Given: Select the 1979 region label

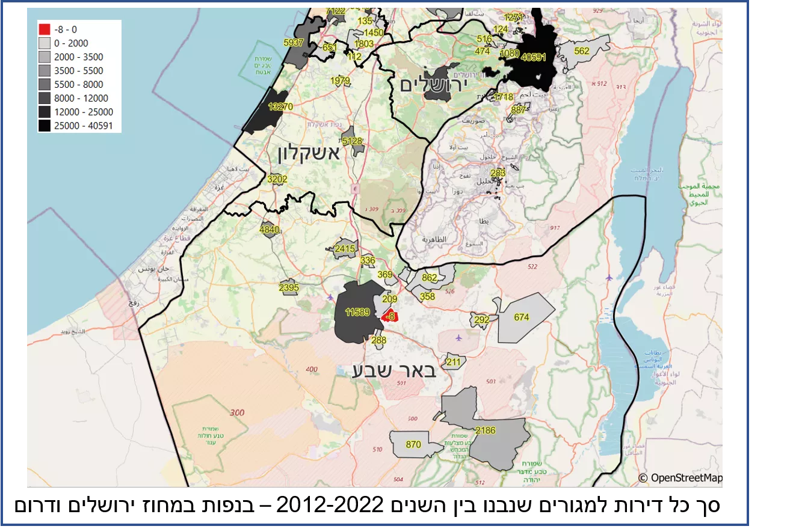Looking at the screenshot, I should click(x=340, y=81).
